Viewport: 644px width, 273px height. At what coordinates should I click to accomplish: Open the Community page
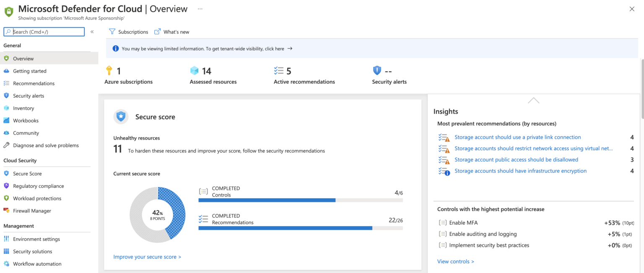pyautogui.click(x=26, y=133)
